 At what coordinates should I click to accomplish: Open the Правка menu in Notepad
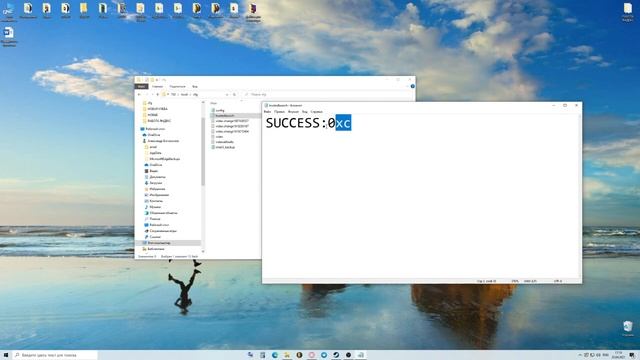[279, 111]
